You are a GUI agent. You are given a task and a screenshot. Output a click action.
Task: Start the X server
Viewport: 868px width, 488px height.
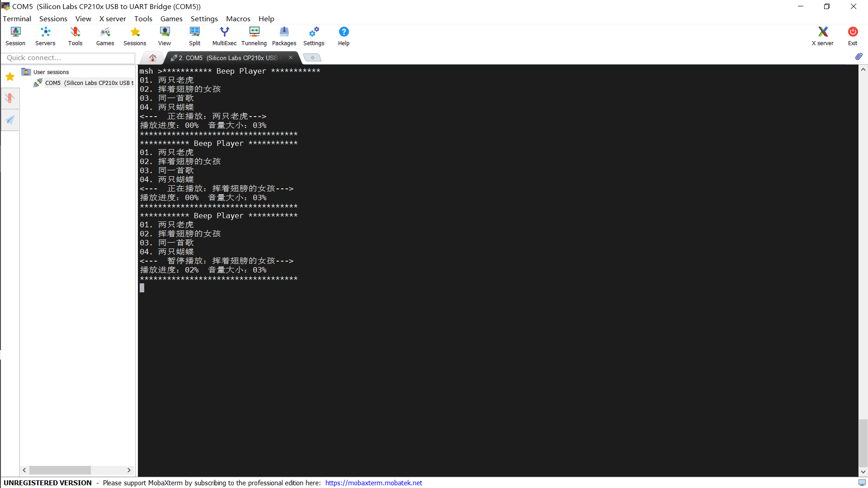pyautogui.click(x=822, y=36)
